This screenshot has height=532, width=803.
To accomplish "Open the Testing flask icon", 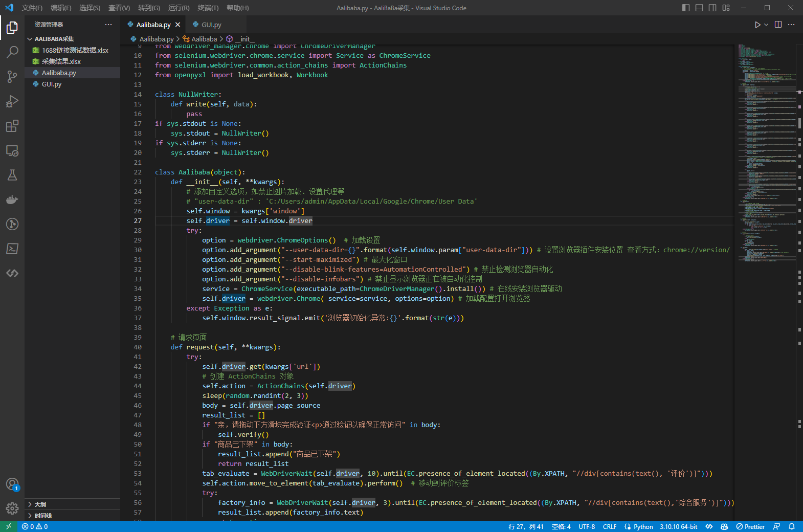I will 12,175.
